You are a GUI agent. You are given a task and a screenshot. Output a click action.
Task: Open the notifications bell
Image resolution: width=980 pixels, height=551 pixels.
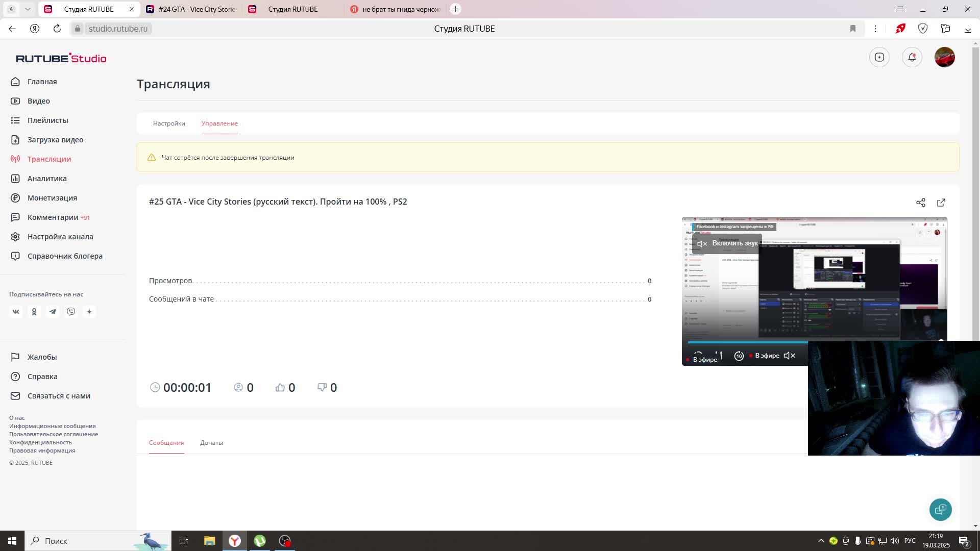[912, 57]
